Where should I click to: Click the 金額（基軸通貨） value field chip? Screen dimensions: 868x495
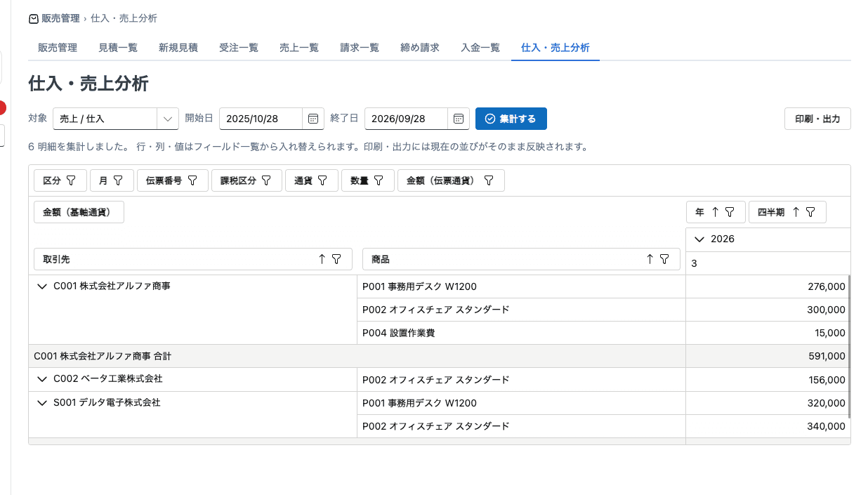(79, 212)
